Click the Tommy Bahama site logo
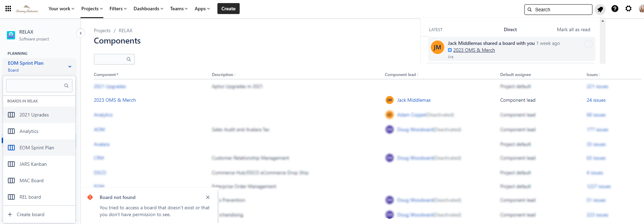The height and width of the screenshot is (224, 644). coord(27,9)
